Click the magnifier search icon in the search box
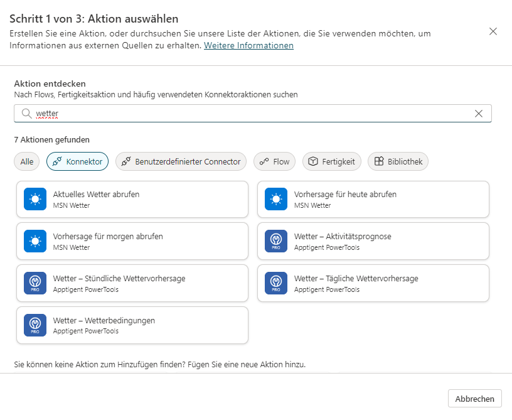Image resolution: width=512 pixels, height=420 pixels. (26, 114)
